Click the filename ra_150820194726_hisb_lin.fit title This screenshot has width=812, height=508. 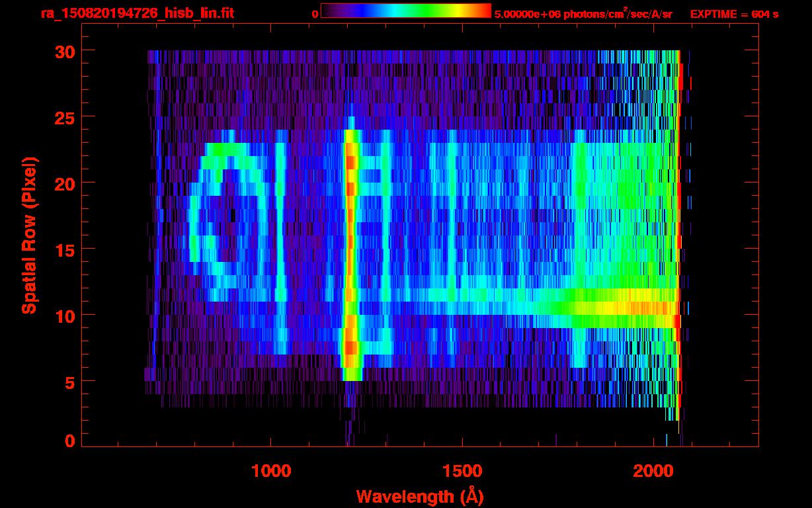click(137, 13)
